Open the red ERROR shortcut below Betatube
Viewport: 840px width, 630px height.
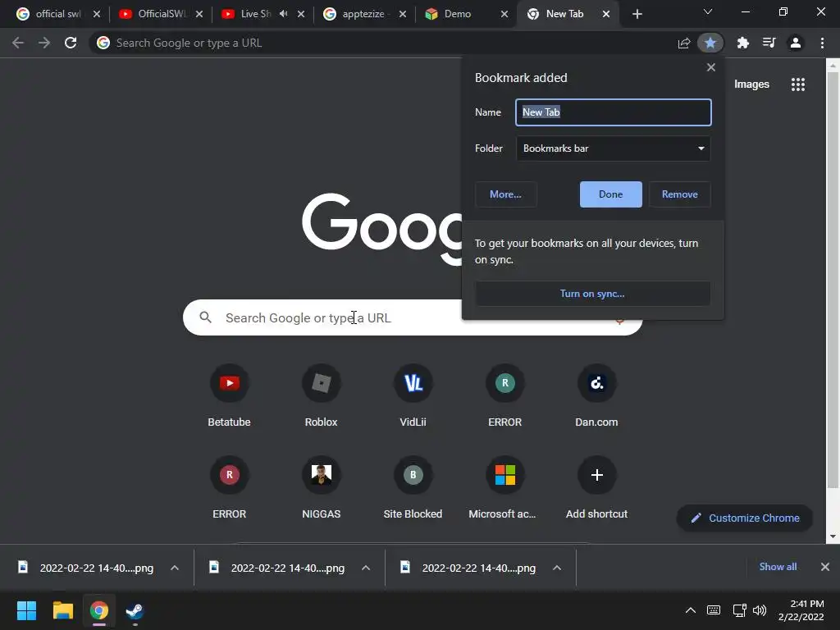coord(230,487)
